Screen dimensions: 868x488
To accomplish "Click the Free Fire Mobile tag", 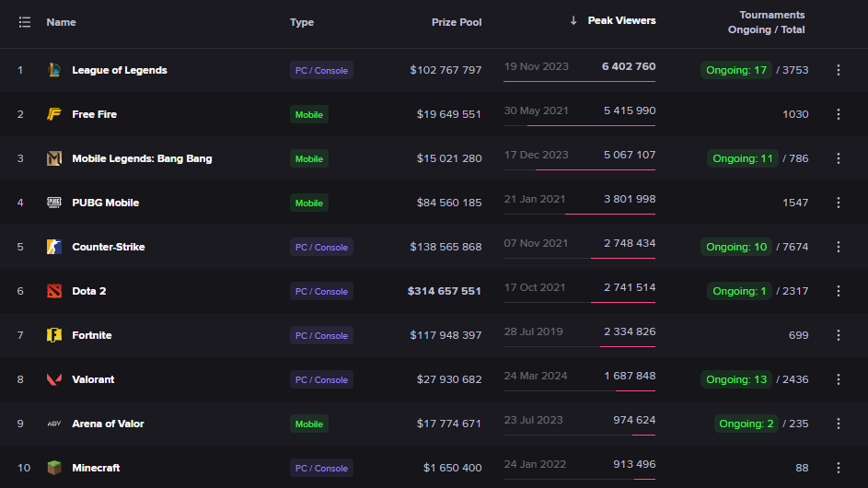I will (309, 115).
